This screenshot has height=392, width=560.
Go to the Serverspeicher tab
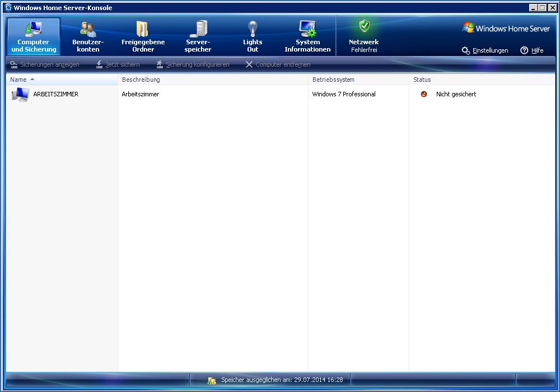pyautogui.click(x=198, y=36)
